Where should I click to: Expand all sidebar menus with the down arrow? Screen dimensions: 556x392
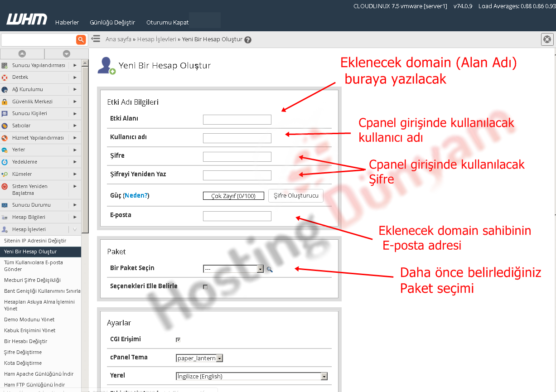pyautogui.click(x=67, y=53)
